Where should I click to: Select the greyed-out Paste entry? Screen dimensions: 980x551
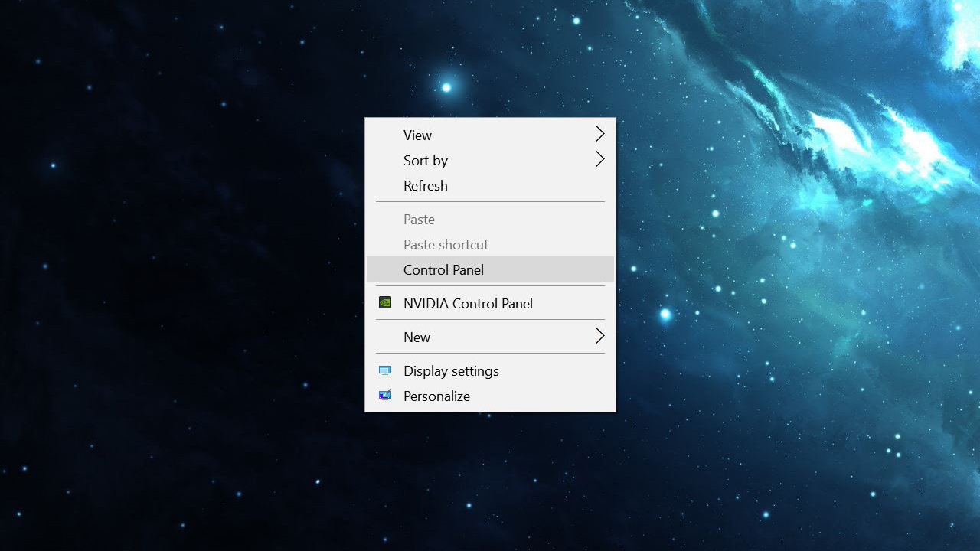[x=490, y=219]
